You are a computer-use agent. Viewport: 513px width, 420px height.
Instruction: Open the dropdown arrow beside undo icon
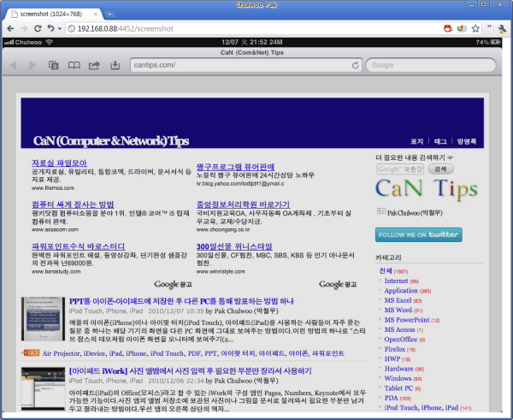point(60,29)
